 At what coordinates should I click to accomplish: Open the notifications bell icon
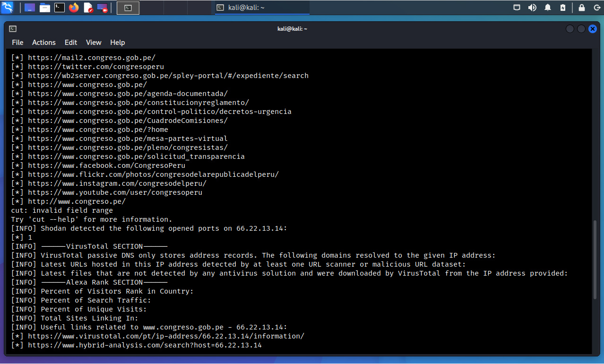[548, 8]
